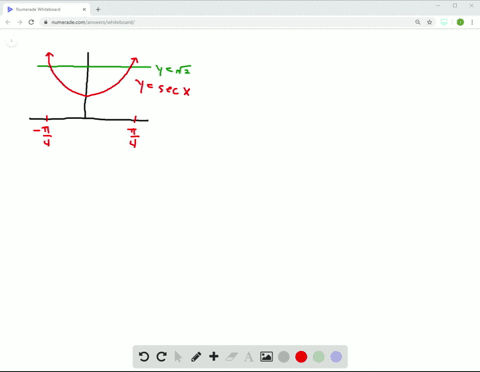The height and width of the screenshot is (372, 480).
Task: Click the plus add tool
Action: [x=214, y=357]
